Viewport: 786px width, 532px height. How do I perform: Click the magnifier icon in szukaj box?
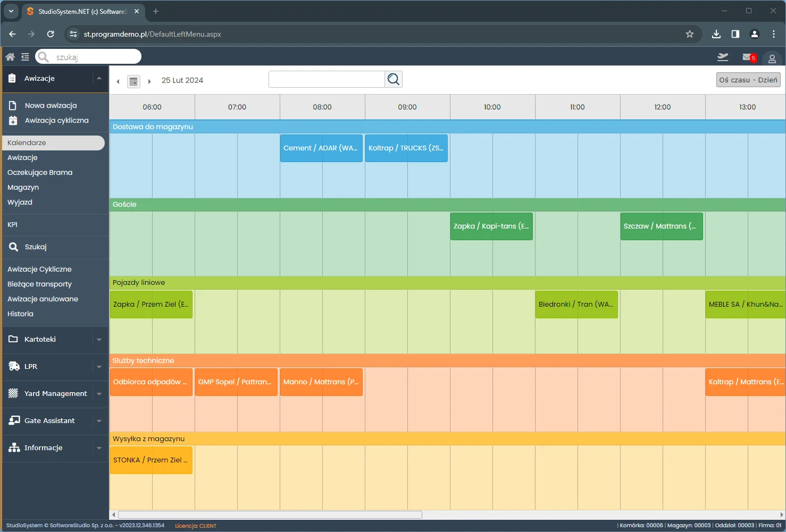click(x=44, y=57)
